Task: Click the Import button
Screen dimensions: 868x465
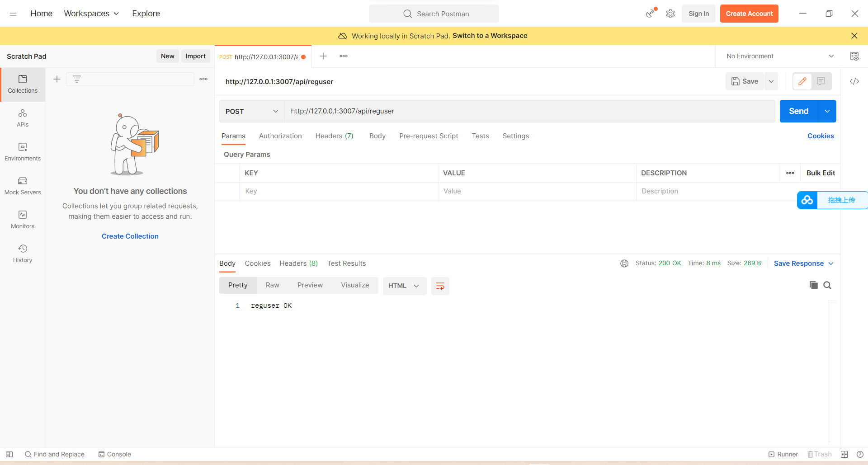Action: pyautogui.click(x=196, y=56)
